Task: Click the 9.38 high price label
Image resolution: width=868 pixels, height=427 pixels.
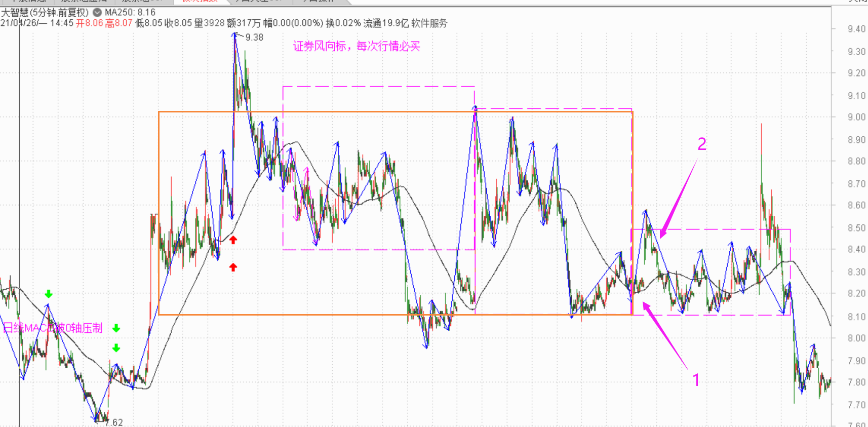Action: [254, 37]
